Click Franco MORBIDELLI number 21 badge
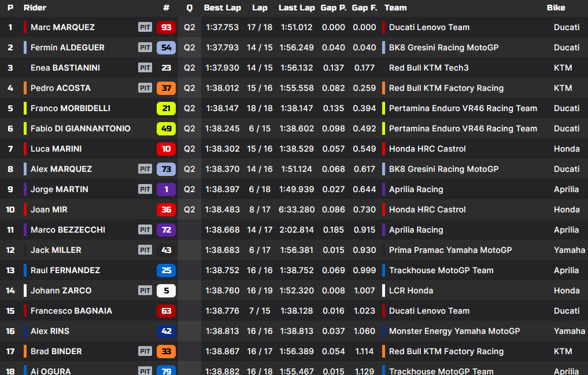 [x=166, y=108]
